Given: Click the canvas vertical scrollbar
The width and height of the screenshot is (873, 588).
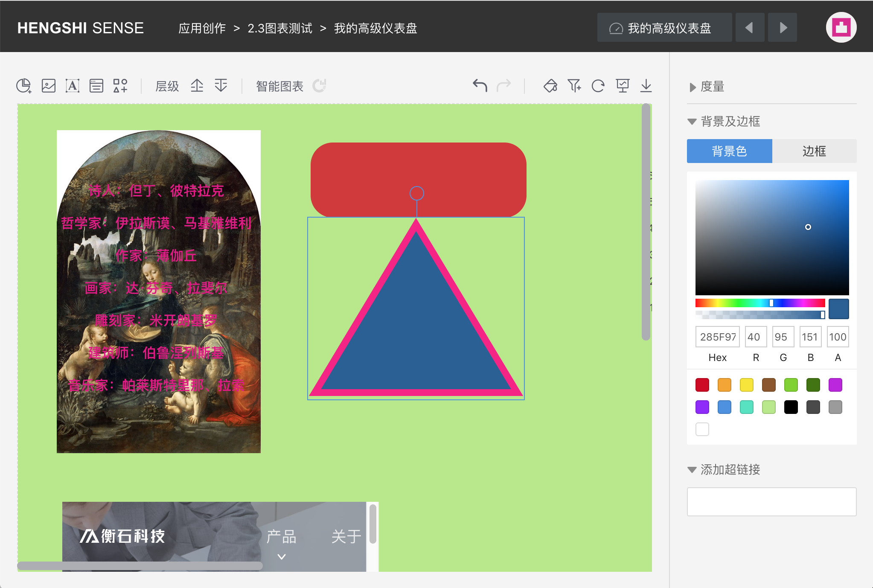Looking at the screenshot, I should [646, 222].
